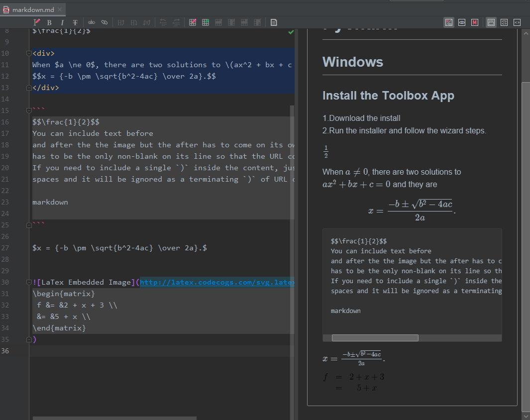
Task: Apply bold formatting with the B icon
Action: click(49, 22)
